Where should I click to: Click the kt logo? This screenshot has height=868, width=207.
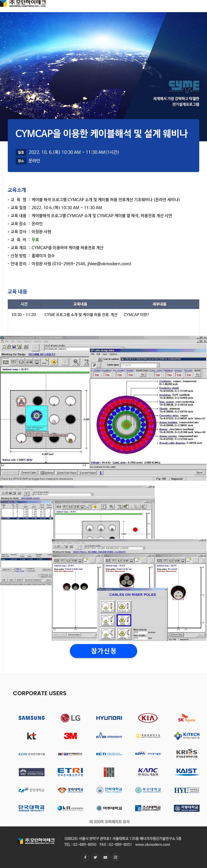click(x=31, y=736)
